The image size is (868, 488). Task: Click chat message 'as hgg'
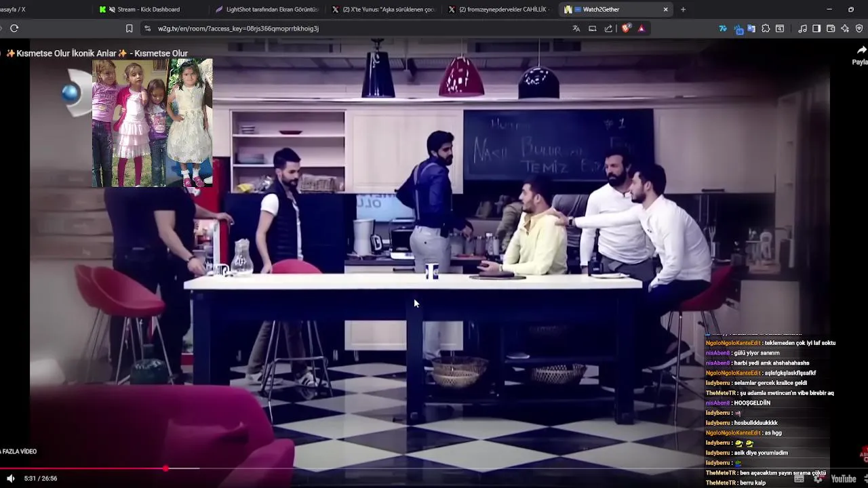[772, 433]
